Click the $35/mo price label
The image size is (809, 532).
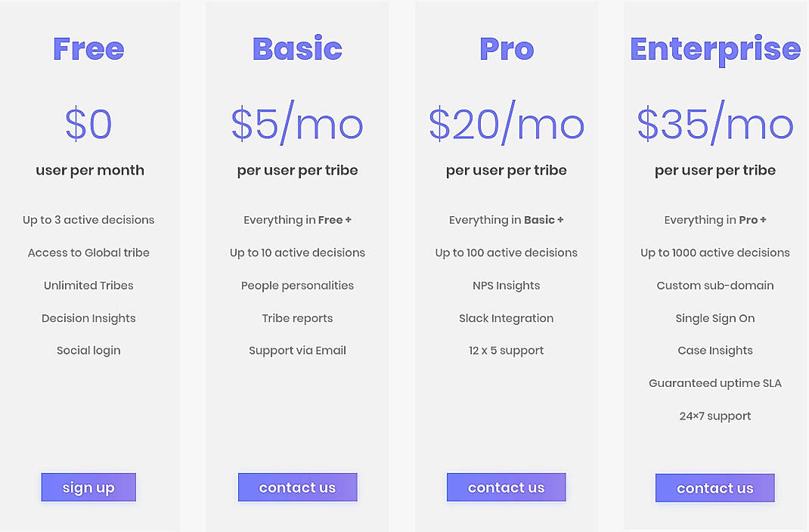(x=714, y=123)
